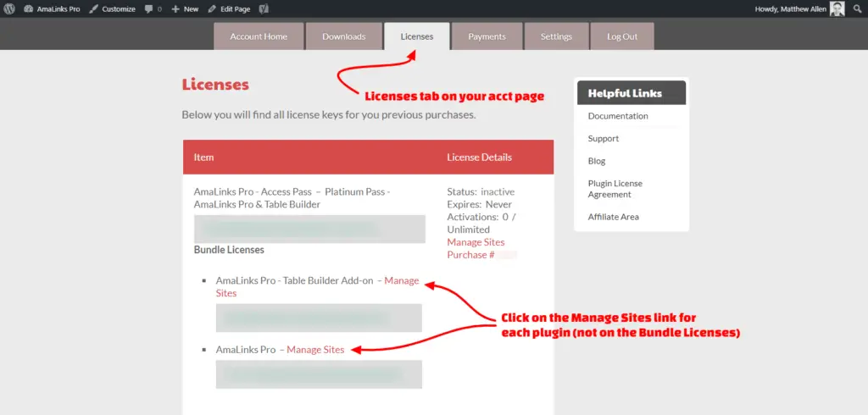Click the New content plus item
This screenshot has height=415, width=868.
coord(185,8)
